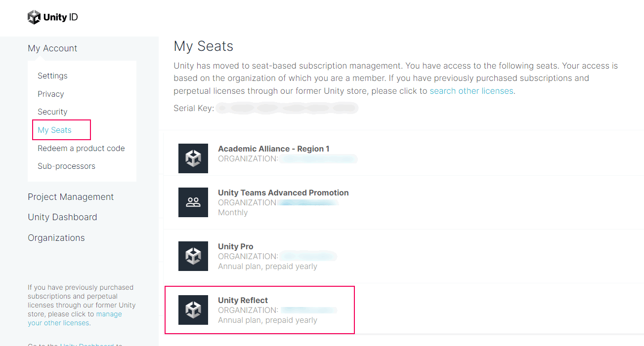Select the Unity Pro seat title
This screenshot has width=644, height=346.
235,246
